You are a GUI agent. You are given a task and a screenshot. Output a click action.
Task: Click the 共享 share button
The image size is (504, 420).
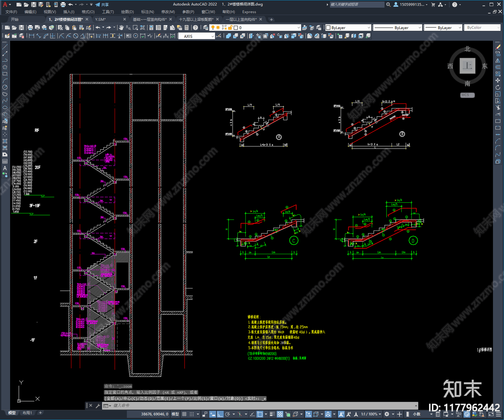[102, 4]
